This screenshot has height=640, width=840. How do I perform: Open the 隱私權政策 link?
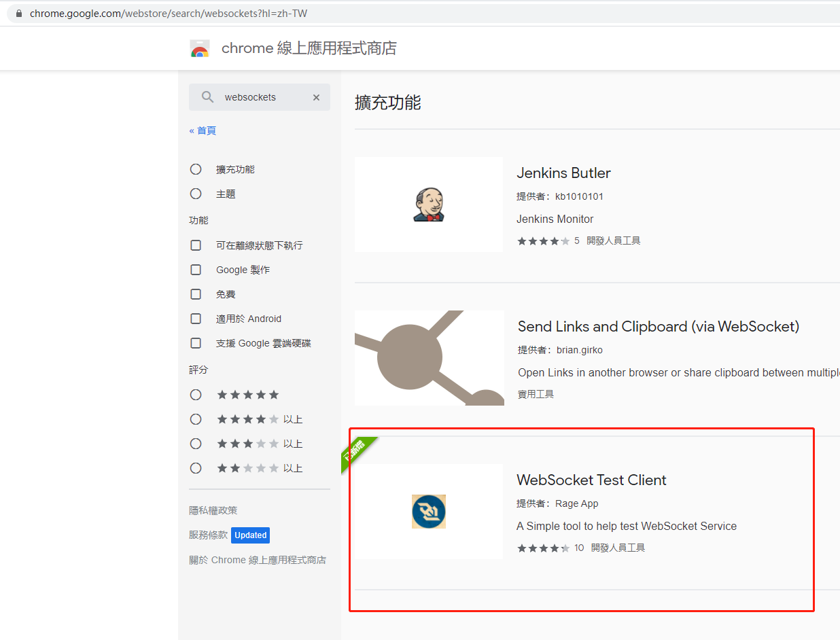(213, 510)
